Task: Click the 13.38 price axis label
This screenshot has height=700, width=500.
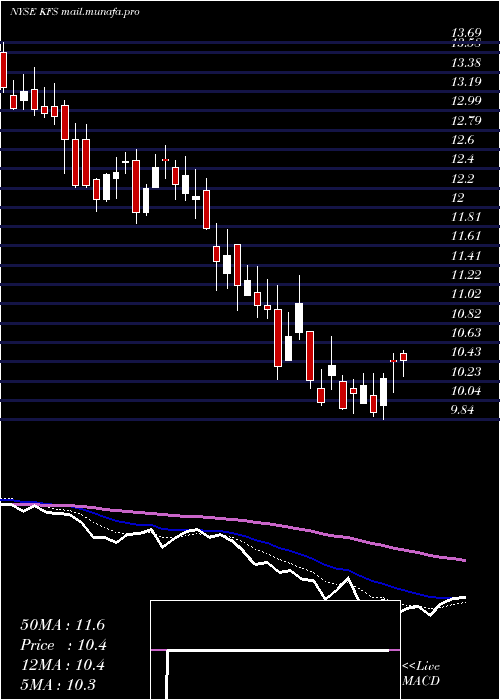Action: coord(466,63)
